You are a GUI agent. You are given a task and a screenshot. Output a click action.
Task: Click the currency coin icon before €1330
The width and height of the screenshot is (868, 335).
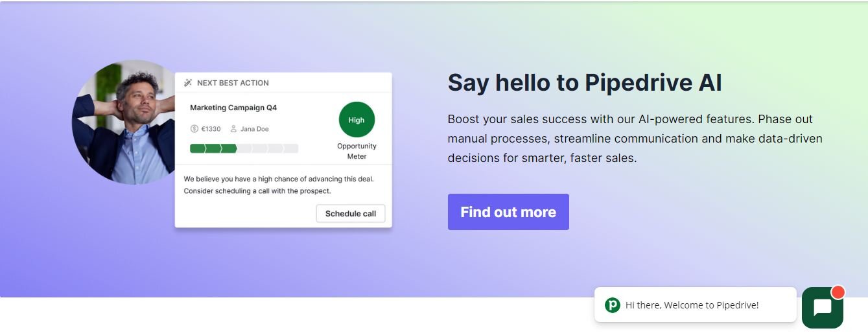(194, 129)
